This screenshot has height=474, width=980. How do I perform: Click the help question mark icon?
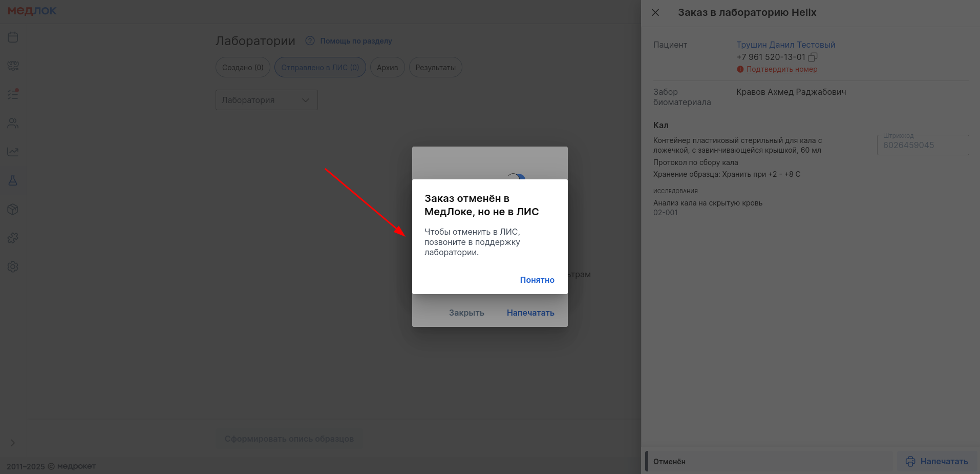click(310, 40)
